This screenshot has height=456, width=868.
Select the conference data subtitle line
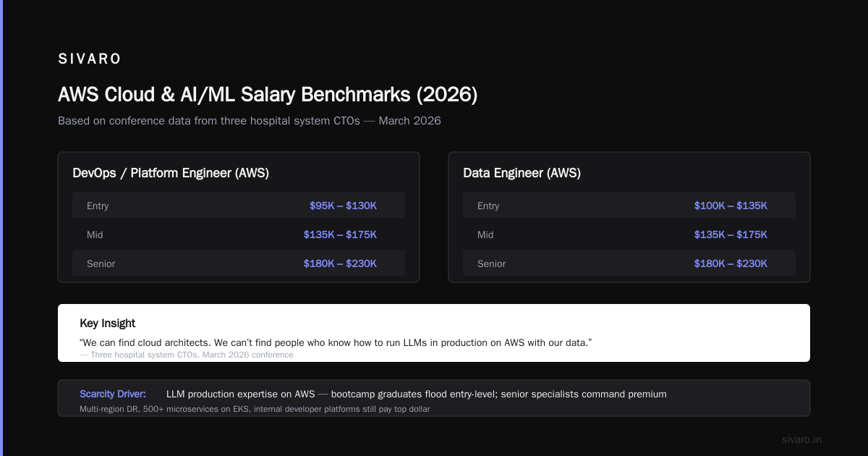tap(250, 121)
